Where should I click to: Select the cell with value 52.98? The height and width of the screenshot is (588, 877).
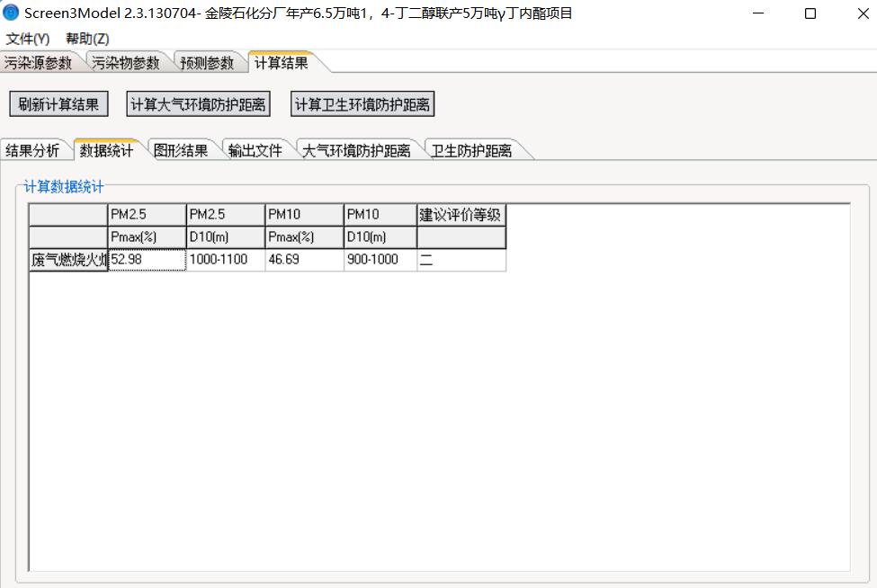[x=147, y=260]
